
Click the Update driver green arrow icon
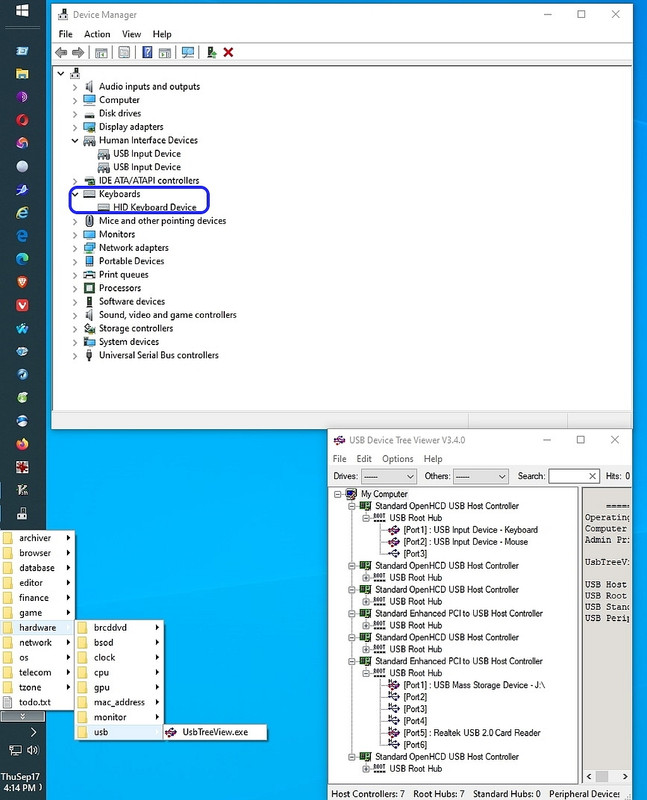211,52
